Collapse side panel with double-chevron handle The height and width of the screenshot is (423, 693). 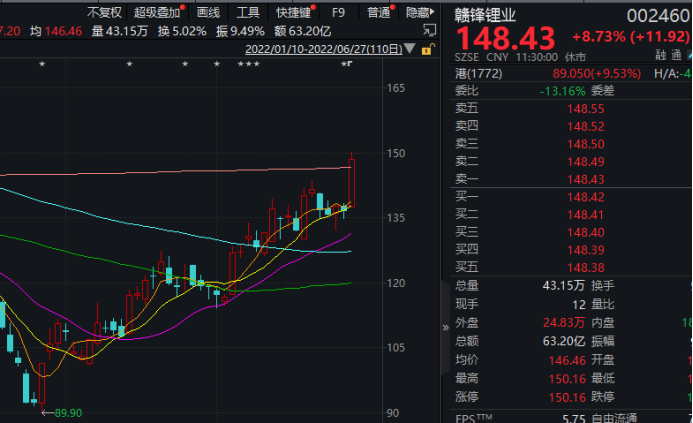445,327
